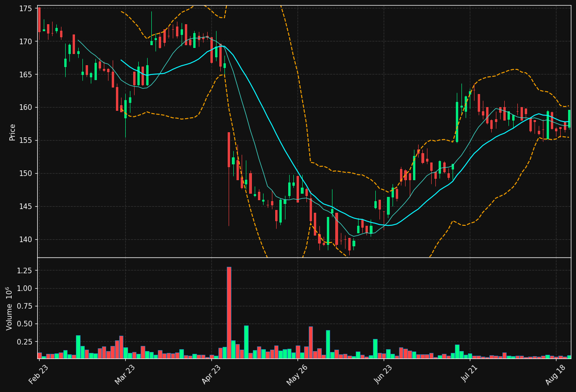The width and height of the screenshot is (576, 392).
Task: Click the 160 price axis tick
Action: pos(26,108)
